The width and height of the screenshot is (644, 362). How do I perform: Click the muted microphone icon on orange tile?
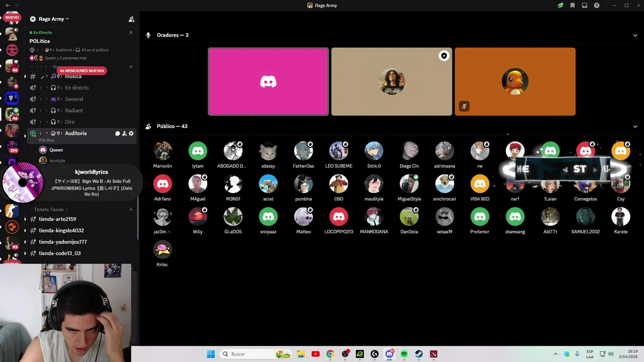(x=464, y=106)
